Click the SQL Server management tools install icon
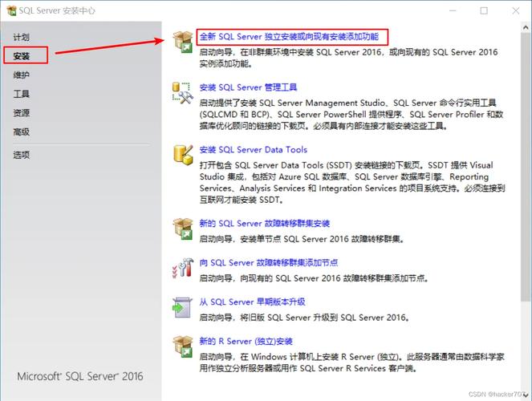Image resolution: width=532 pixels, height=401 pixels. coord(183,92)
